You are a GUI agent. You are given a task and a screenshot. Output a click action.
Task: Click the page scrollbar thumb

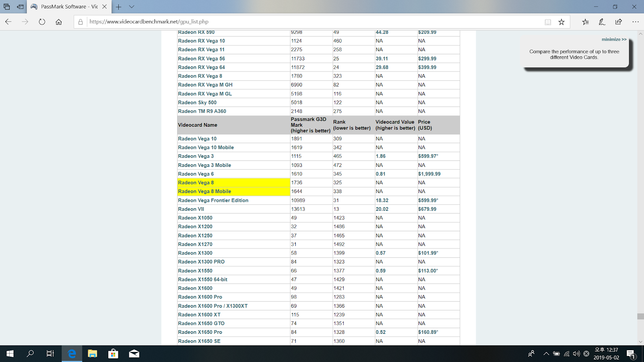640,317
